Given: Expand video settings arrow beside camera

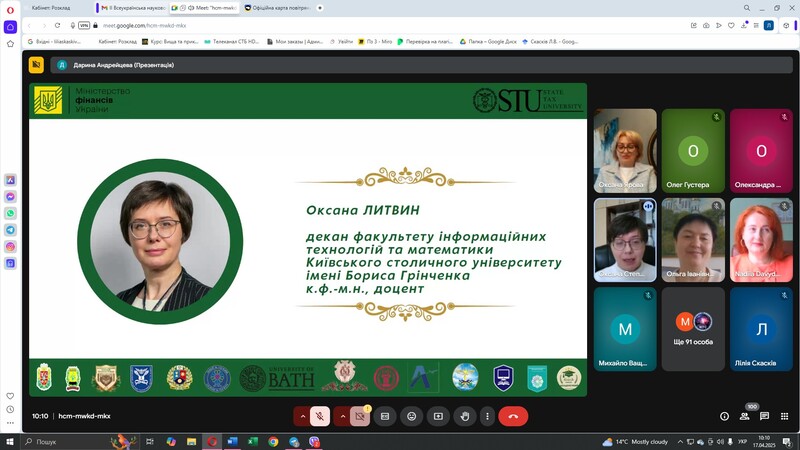Looking at the screenshot, I should 342,416.
